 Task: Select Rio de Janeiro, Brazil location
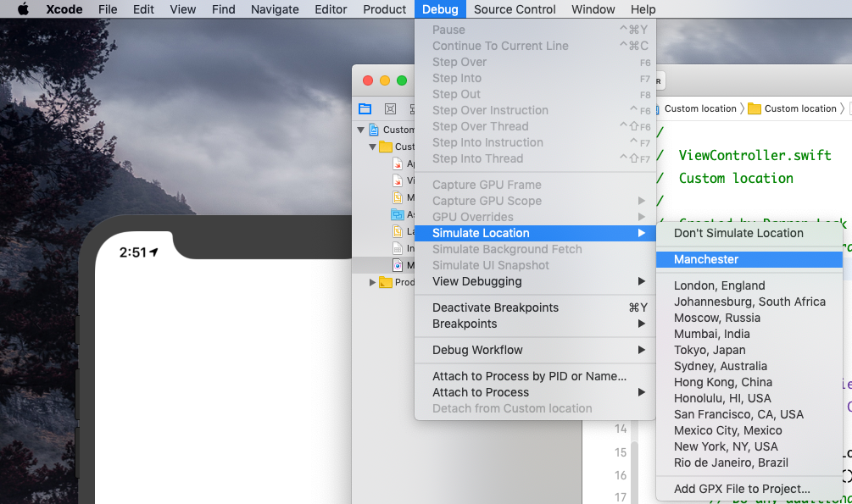pos(749,462)
